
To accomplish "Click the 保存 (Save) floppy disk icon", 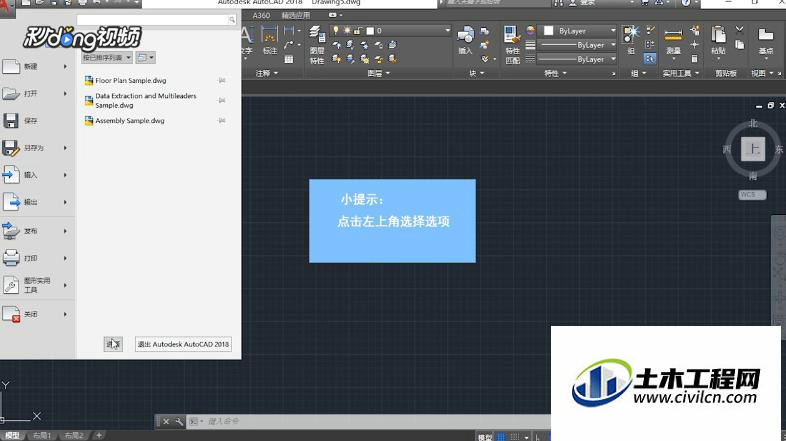I will [x=11, y=120].
